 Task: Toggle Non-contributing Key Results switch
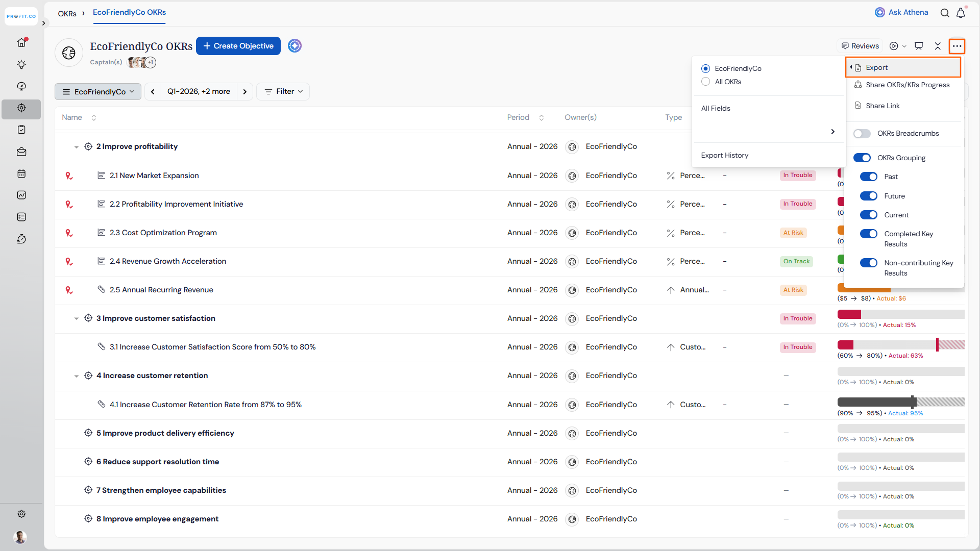[x=869, y=263]
